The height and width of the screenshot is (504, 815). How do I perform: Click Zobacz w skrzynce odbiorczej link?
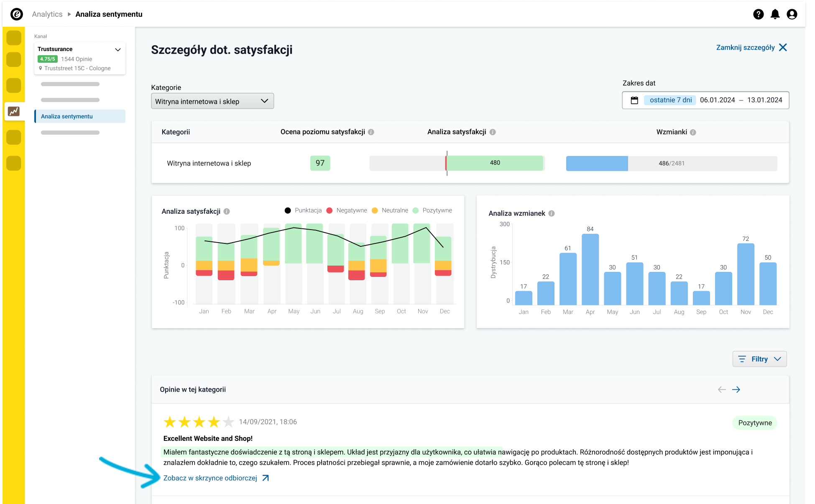click(210, 478)
